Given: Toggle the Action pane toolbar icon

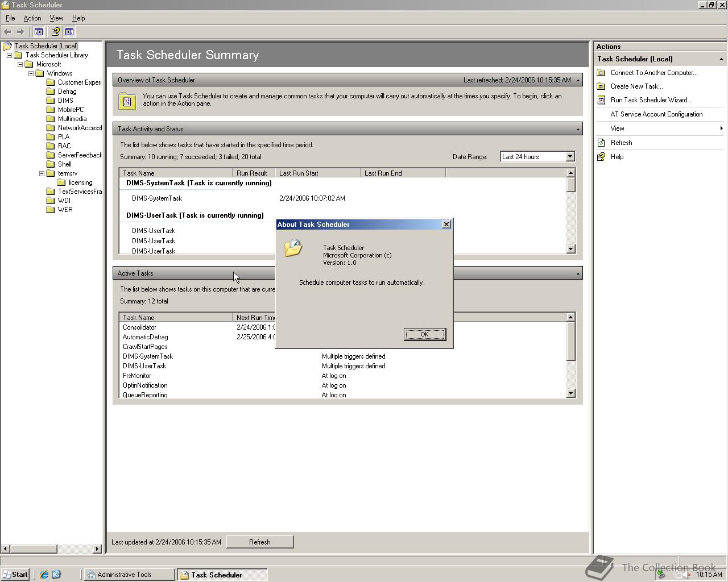Looking at the screenshot, I should pyautogui.click(x=69, y=32).
